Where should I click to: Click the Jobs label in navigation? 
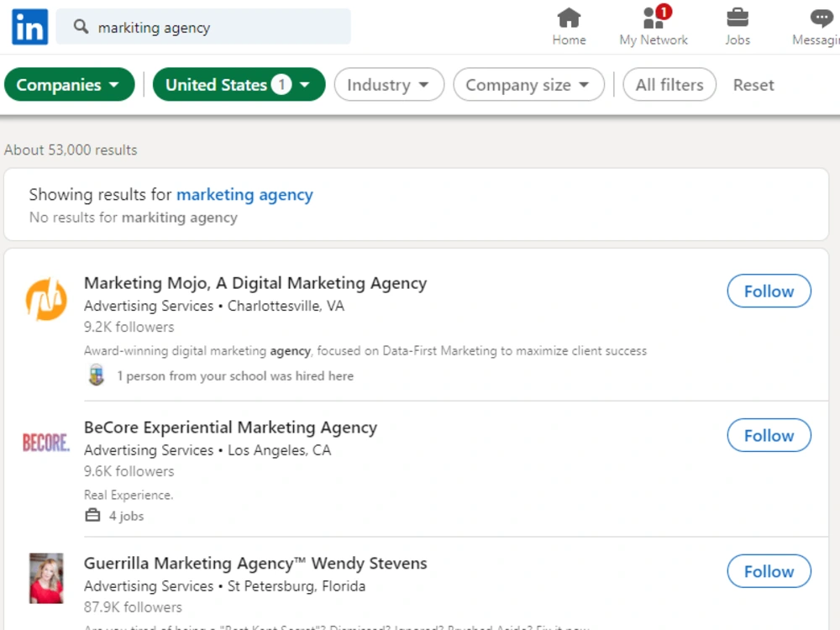[x=738, y=40]
